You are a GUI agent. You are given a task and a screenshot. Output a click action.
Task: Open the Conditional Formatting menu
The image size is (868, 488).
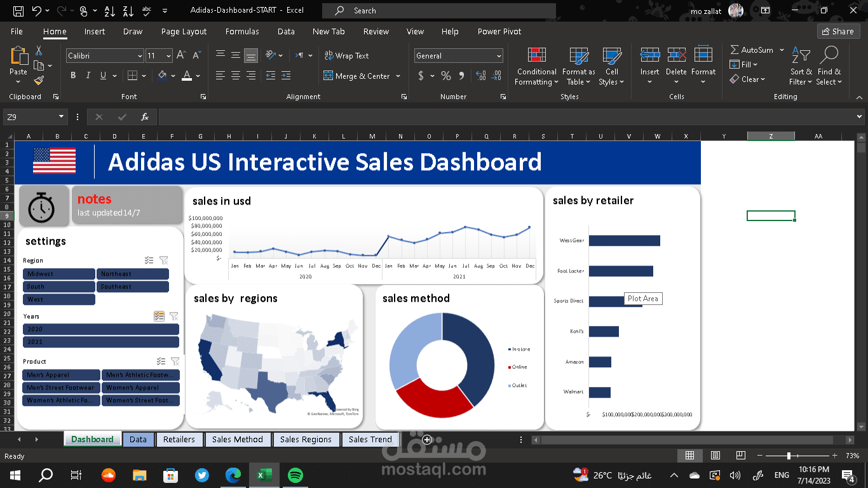(536, 67)
